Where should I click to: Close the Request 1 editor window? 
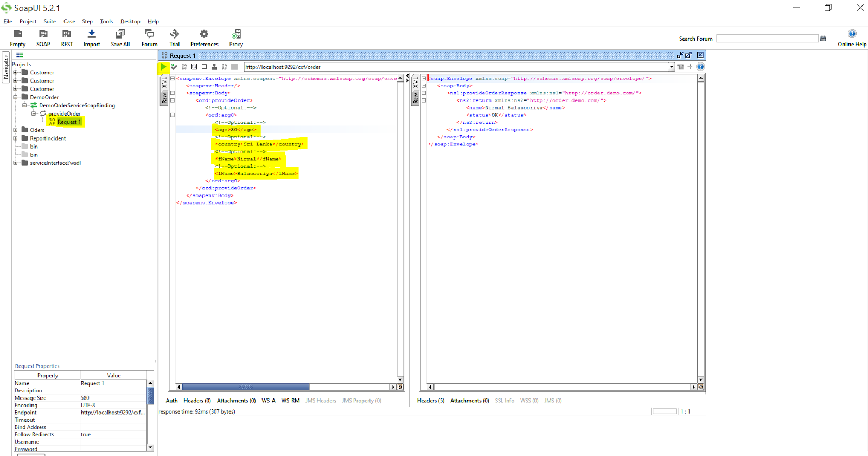coord(700,55)
